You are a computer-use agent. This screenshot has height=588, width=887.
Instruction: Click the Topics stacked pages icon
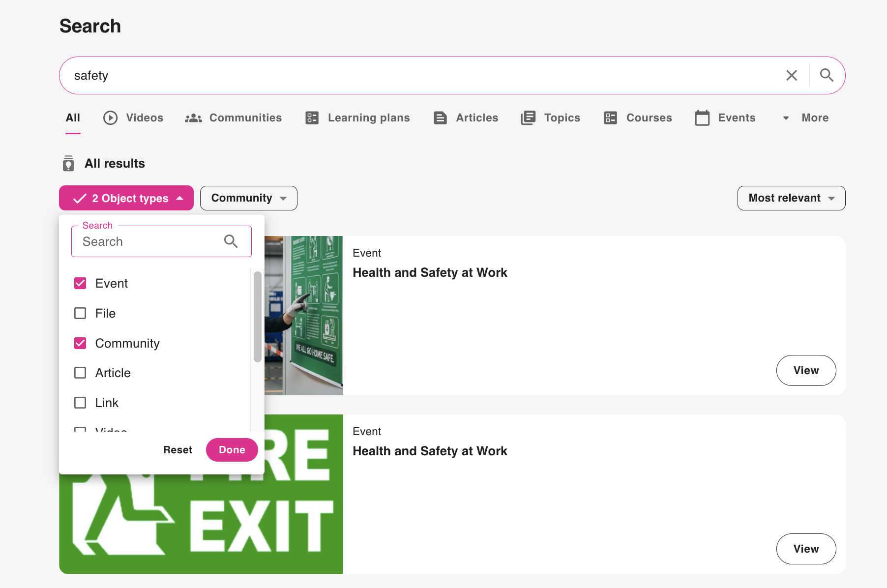pos(528,118)
